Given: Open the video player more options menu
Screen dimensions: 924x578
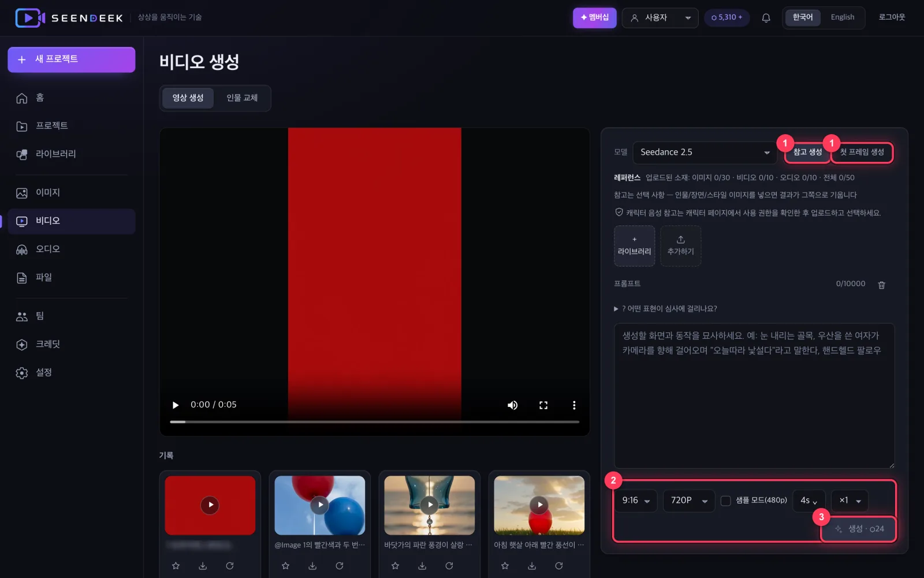Looking at the screenshot, I should tap(574, 405).
